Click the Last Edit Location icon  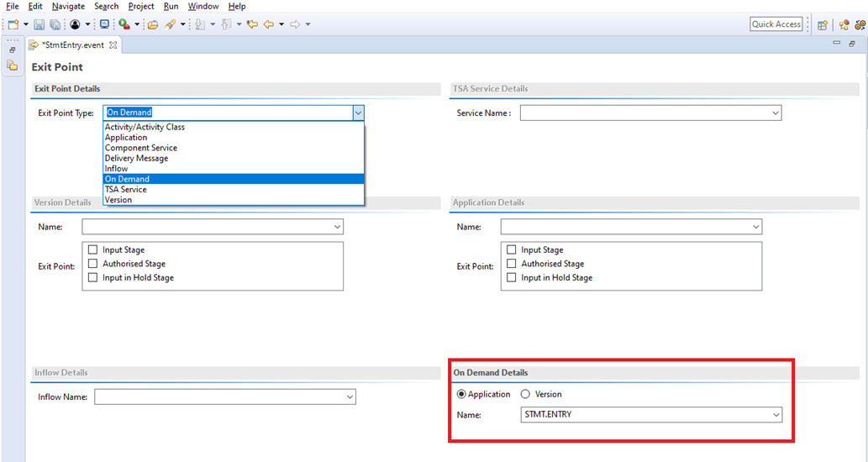click(x=251, y=24)
